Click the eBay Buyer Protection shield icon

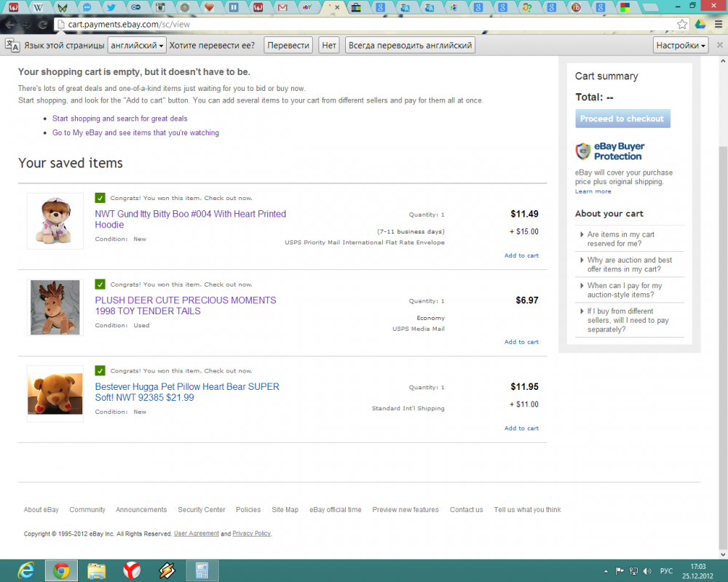coord(582,151)
